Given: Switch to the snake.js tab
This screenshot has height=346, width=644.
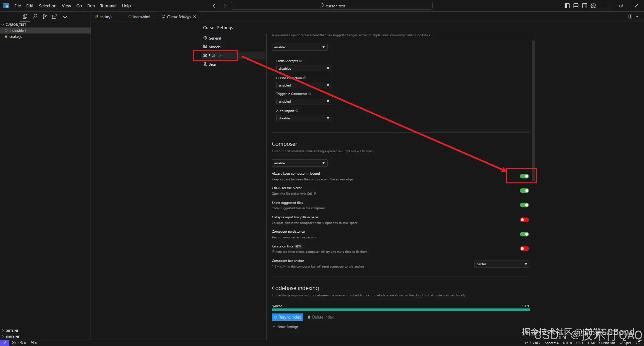Looking at the screenshot, I should pyautogui.click(x=107, y=17).
